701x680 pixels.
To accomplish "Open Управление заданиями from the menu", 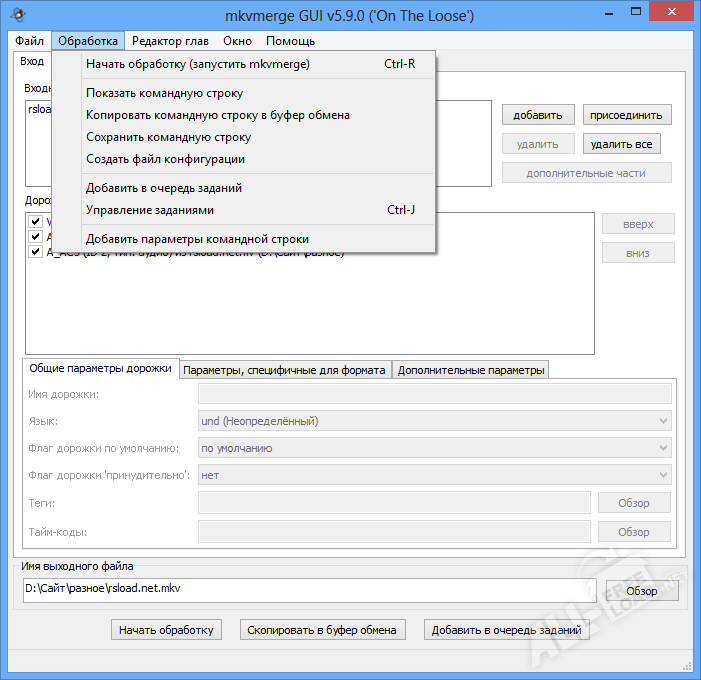I will (x=150, y=210).
